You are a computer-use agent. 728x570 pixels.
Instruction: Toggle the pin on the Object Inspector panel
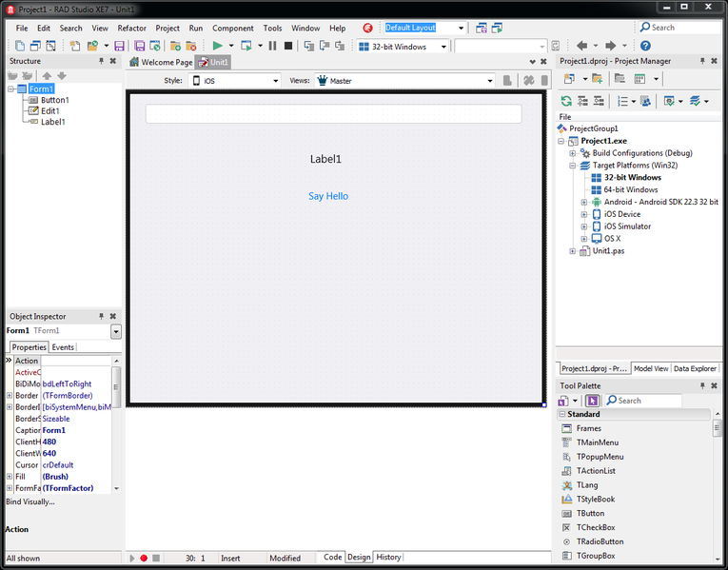[x=101, y=316]
